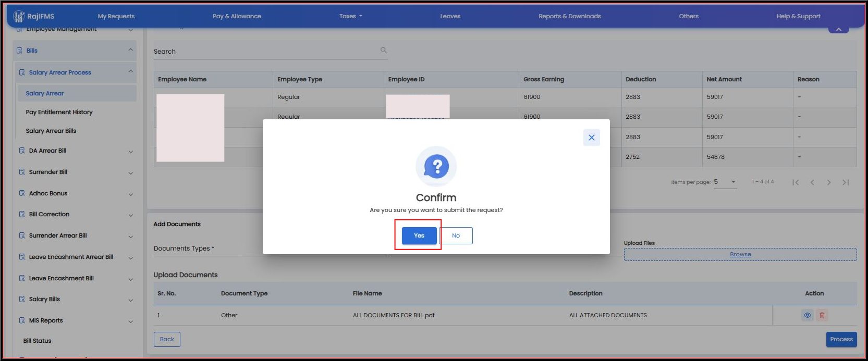
Task: Open Salary Arrear Bills item
Action: tap(51, 131)
